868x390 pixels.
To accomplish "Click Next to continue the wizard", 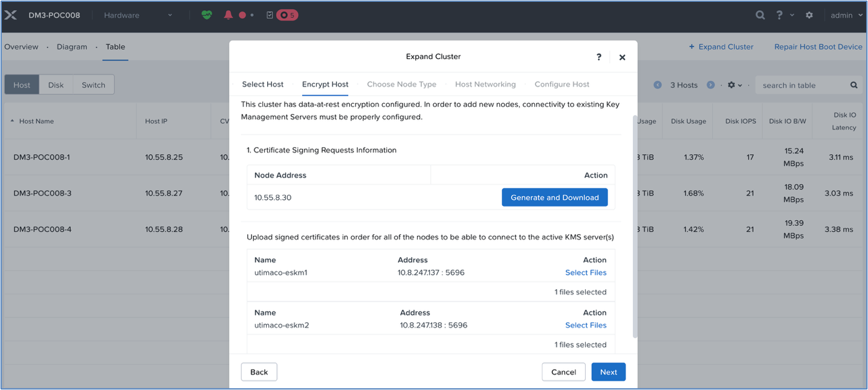I will pos(609,372).
